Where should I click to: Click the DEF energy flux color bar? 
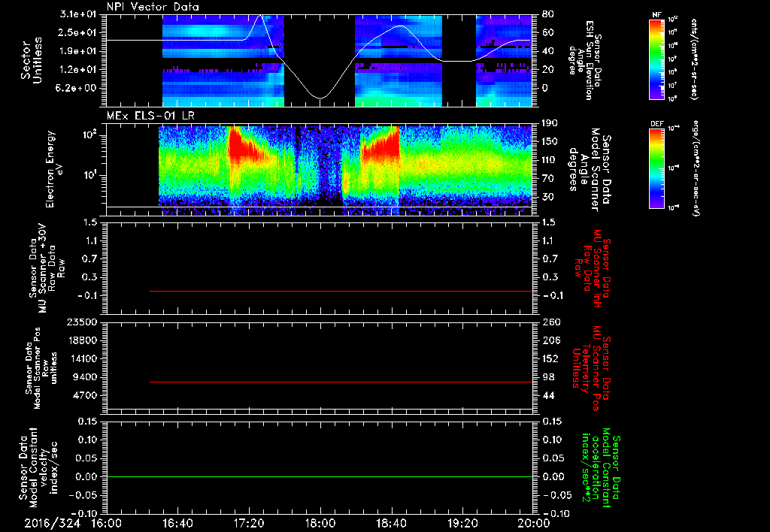pyautogui.click(x=657, y=168)
